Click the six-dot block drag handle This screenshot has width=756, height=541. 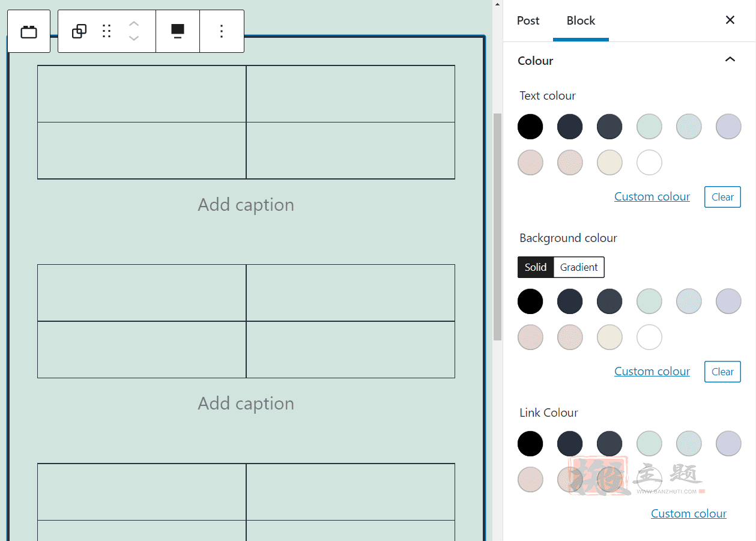pos(107,31)
